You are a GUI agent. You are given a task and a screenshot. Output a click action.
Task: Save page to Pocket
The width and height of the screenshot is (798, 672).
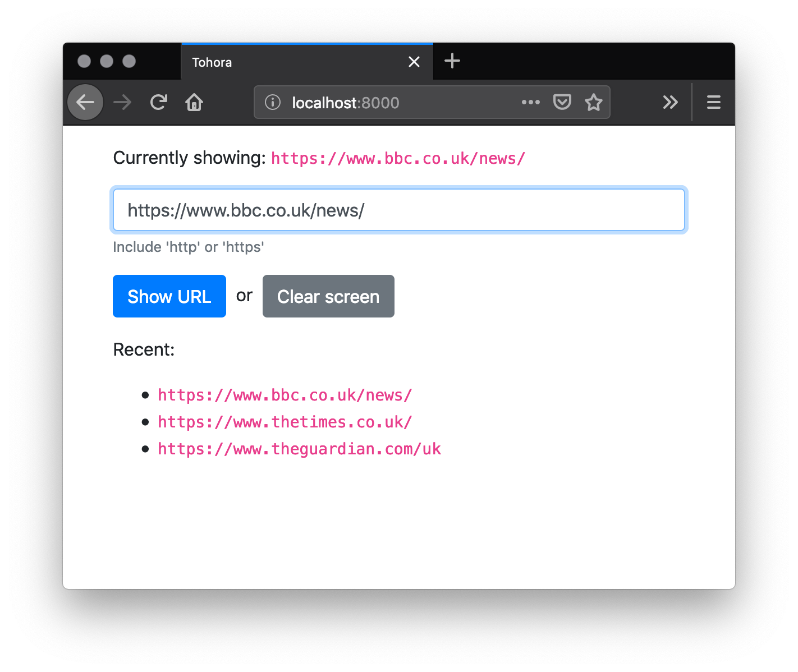pos(562,102)
